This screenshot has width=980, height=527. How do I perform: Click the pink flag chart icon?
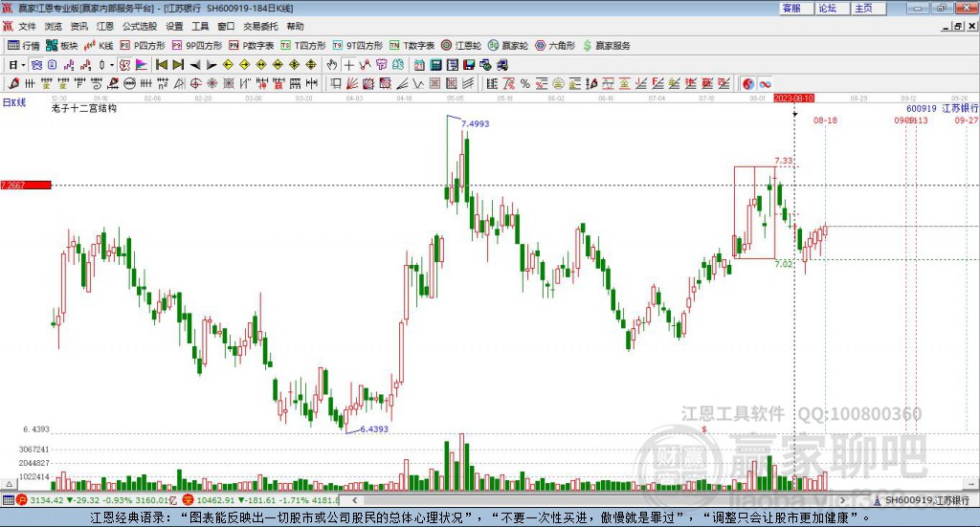point(142,65)
